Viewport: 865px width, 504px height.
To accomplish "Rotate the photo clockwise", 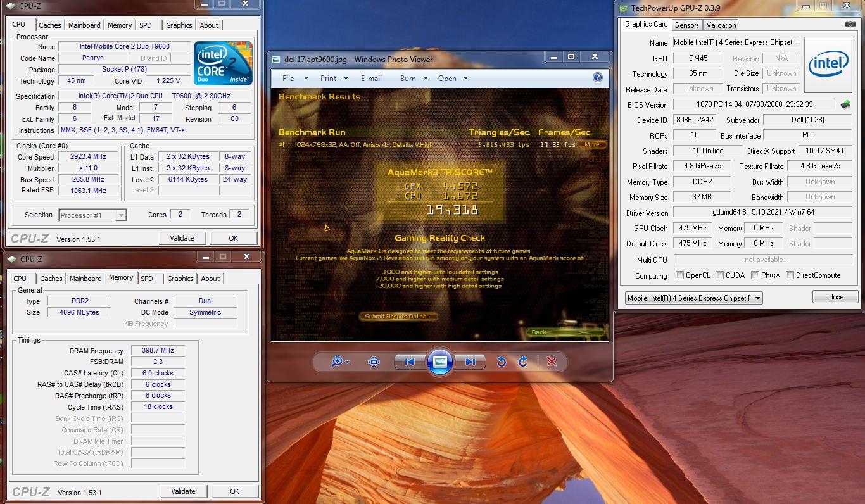I will point(523,362).
